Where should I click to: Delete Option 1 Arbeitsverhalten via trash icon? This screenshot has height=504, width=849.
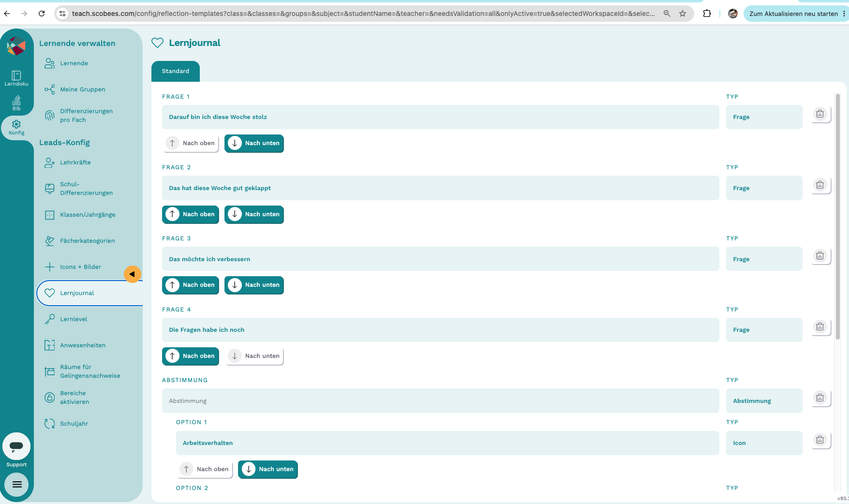point(820,440)
